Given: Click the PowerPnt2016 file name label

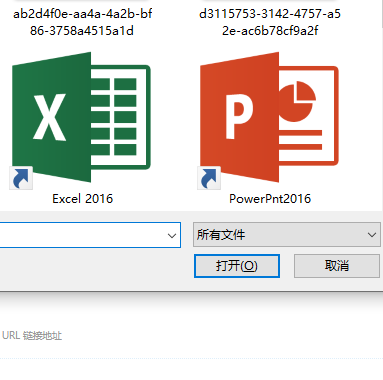Looking at the screenshot, I should (270, 199).
